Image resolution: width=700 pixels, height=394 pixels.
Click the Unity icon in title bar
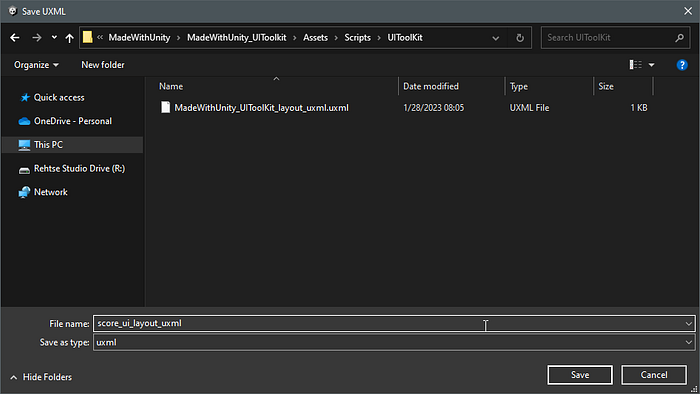[12, 11]
